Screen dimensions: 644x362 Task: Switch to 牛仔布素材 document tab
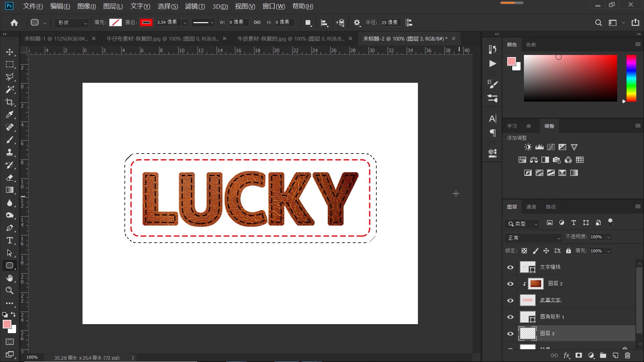[x=163, y=39]
